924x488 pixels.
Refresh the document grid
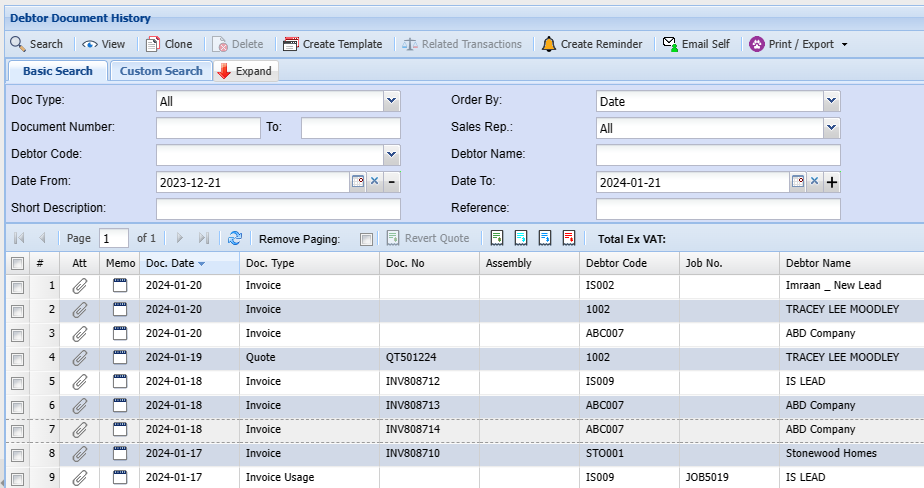pyautogui.click(x=235, y=238)
